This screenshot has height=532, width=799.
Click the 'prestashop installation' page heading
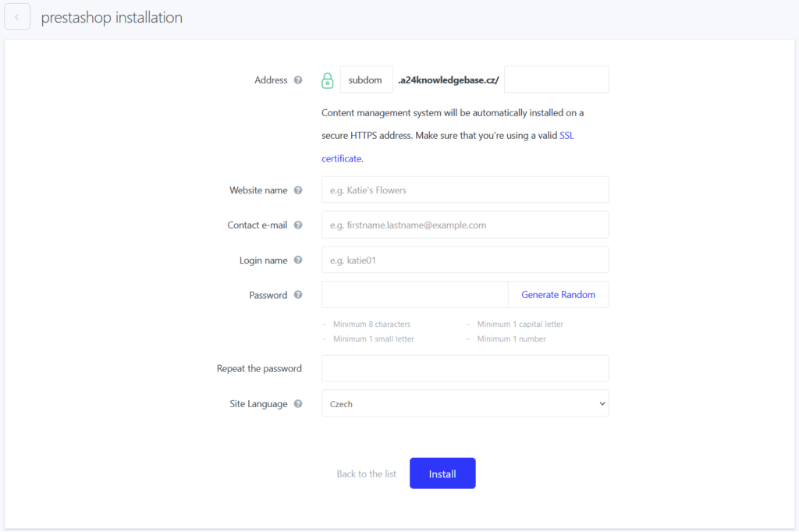click(112, 17)
